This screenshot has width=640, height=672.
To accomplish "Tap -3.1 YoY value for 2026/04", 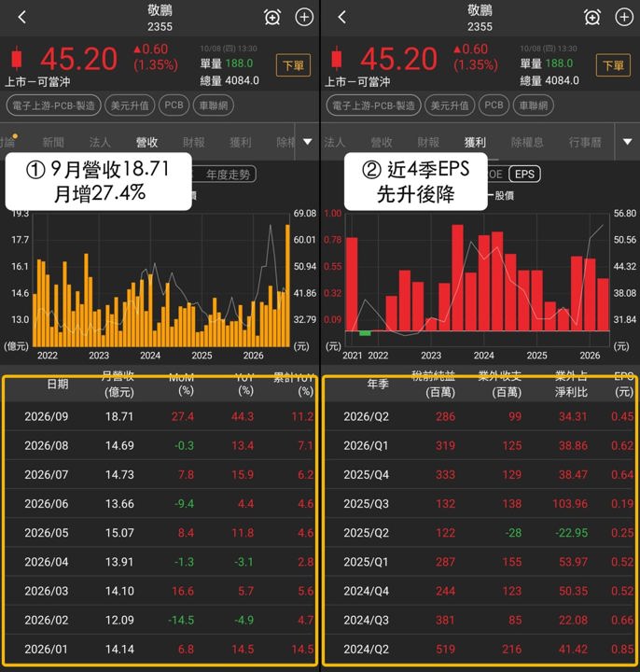I will pyautogui.click(x=243, y=562).
